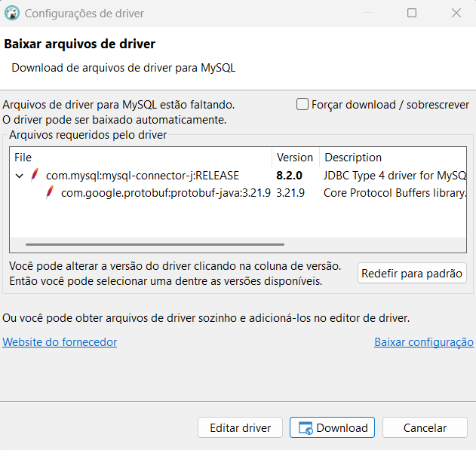Click the Editar driver button
The height and width of the screenshot is (450, 476).
pyautogui.click(x=240, y=427)
